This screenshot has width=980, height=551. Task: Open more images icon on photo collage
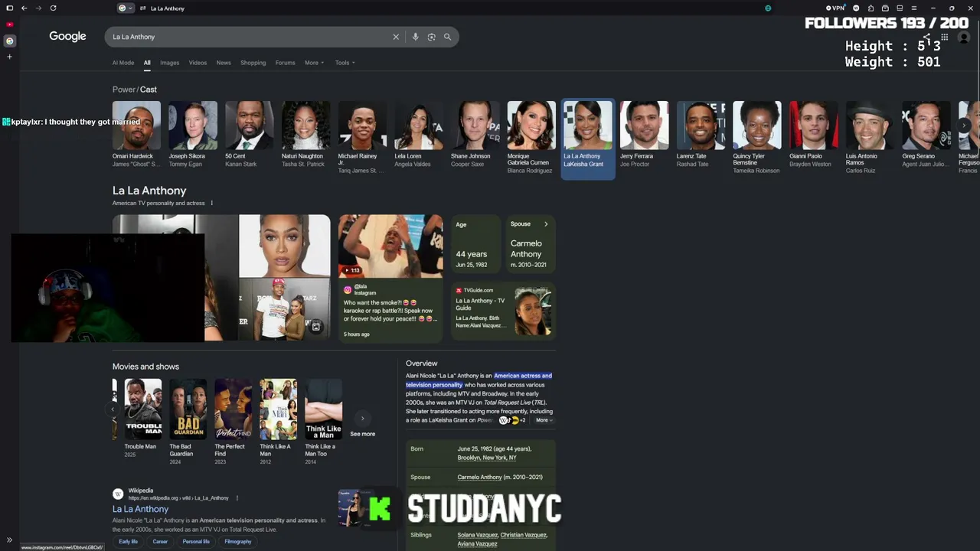[316, 327]
